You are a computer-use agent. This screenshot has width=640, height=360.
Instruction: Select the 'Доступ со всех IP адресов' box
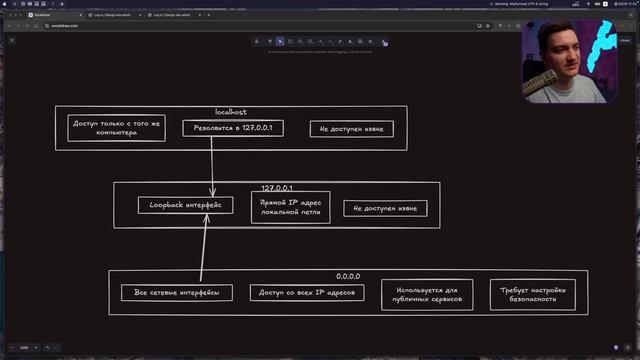pyautogui.click(x=307, y=293)
